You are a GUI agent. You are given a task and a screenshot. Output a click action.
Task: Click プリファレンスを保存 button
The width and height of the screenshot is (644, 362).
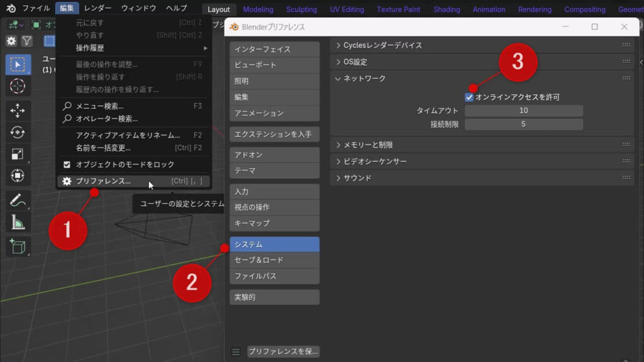tap(282, 351)
